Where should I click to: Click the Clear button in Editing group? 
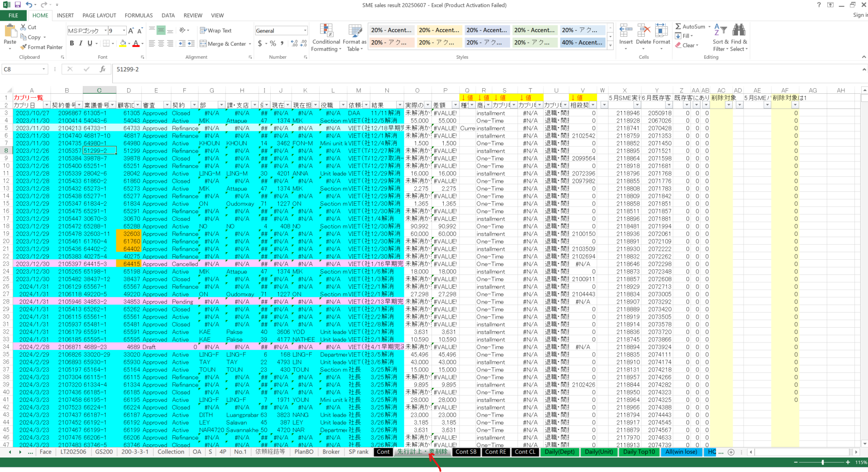(687, 45)
